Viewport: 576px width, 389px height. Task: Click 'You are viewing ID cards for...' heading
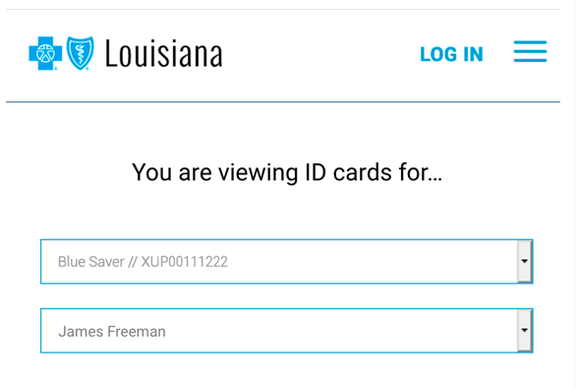tap(287, 172)
